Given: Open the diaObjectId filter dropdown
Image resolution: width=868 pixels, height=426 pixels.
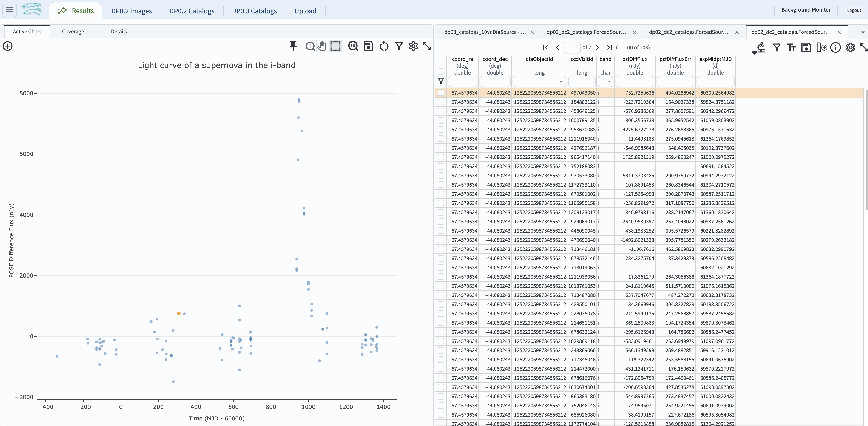Looking at the screenshot, I should pos(561,82).
